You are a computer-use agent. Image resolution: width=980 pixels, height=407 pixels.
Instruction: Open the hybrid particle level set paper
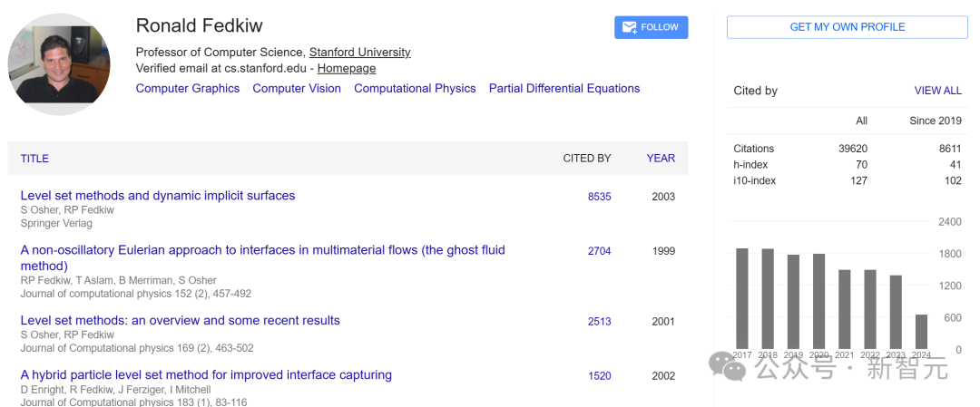[206, 375]
